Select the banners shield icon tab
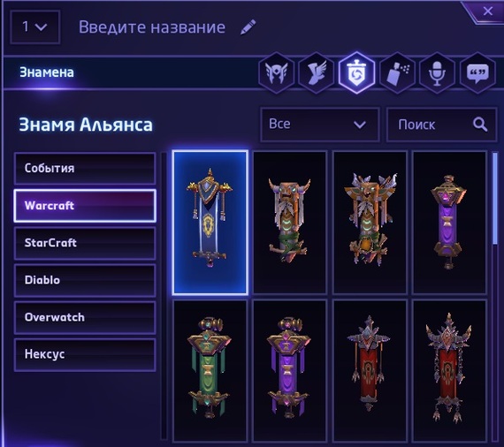 356,72
